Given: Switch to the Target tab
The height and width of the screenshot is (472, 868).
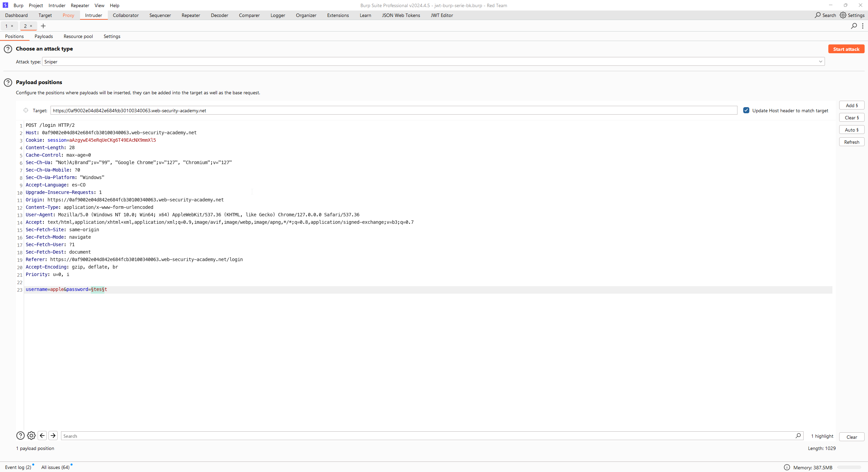Looking at the screenshot, I should pyautogui.click(x=45, y=15).
